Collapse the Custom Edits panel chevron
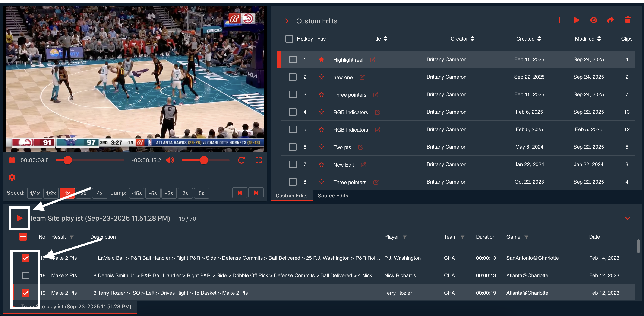The width and height of the screenshot is (644, 316). [287, 21]
